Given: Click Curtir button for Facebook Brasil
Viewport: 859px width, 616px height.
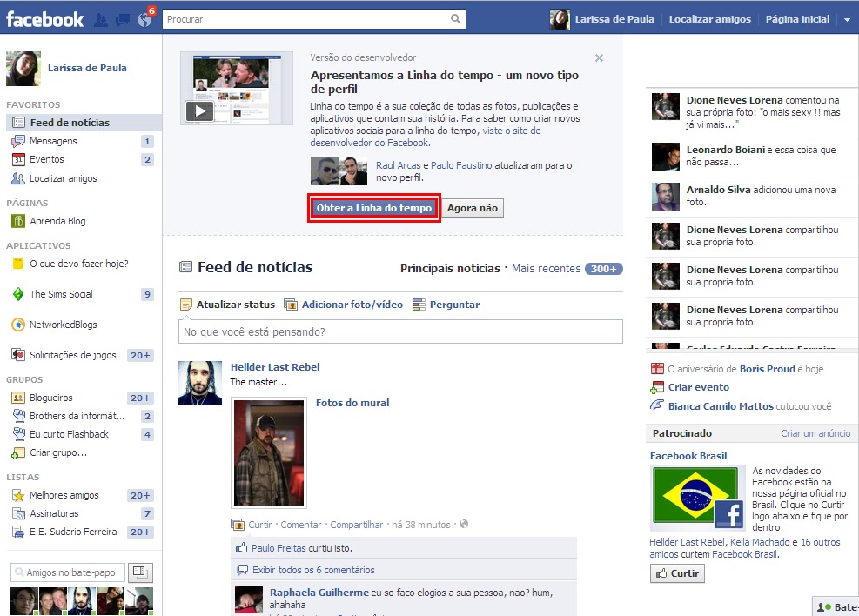Looking at the screenshot, I should point(678,573).
